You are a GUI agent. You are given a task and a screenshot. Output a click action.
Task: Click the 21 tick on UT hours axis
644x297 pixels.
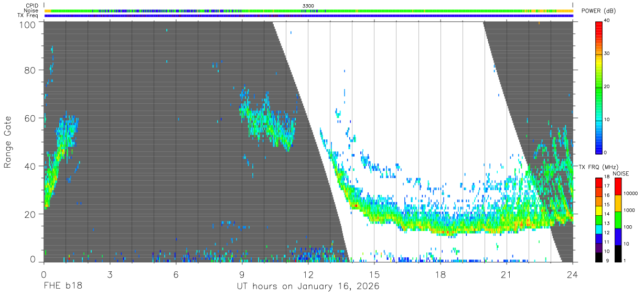(x=507, y=274)
